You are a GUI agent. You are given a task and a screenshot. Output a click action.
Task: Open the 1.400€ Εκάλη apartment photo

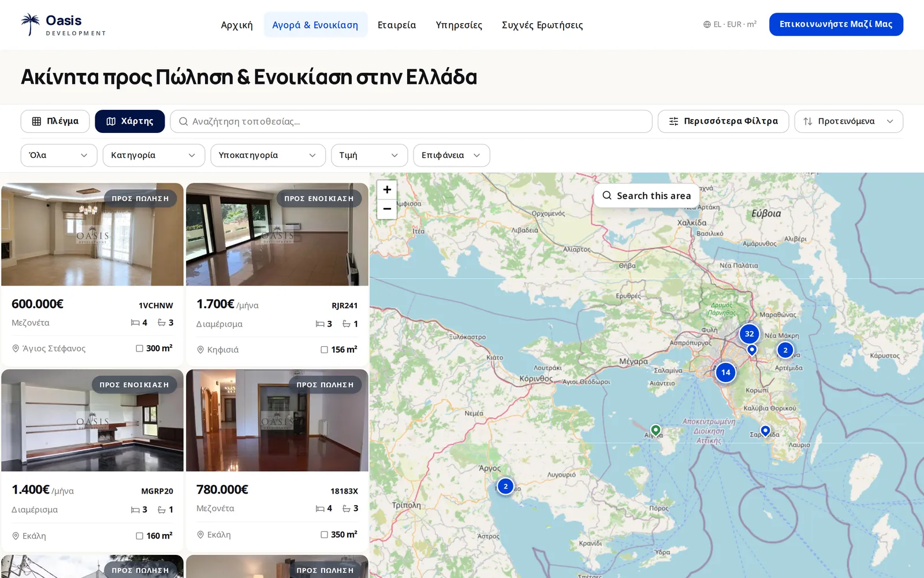pos(92,420)
